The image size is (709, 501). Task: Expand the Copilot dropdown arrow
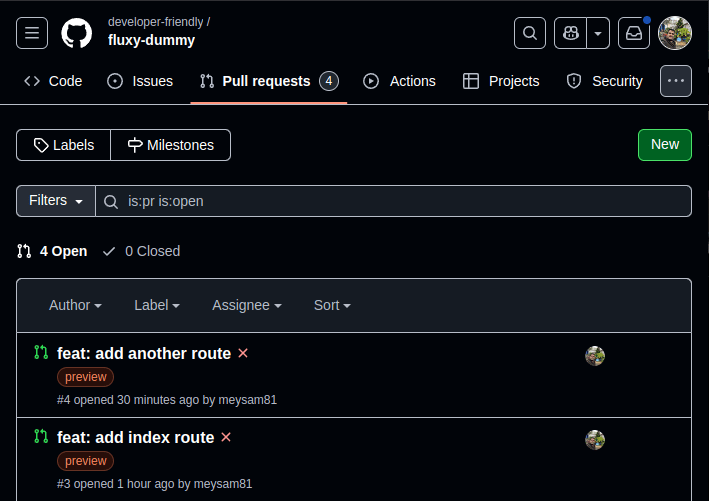(x=598, y=33)
